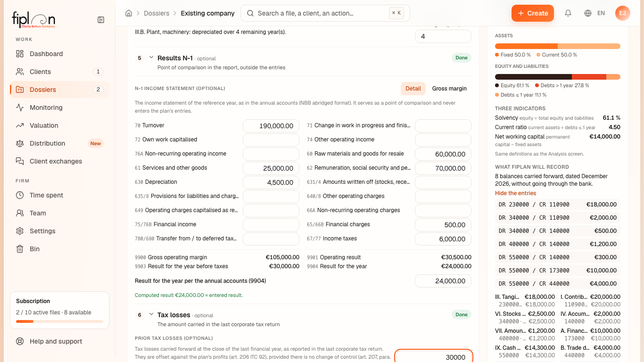
Task: Click the Help and support lifebuoy icon
Action: (x=20, y=341)
